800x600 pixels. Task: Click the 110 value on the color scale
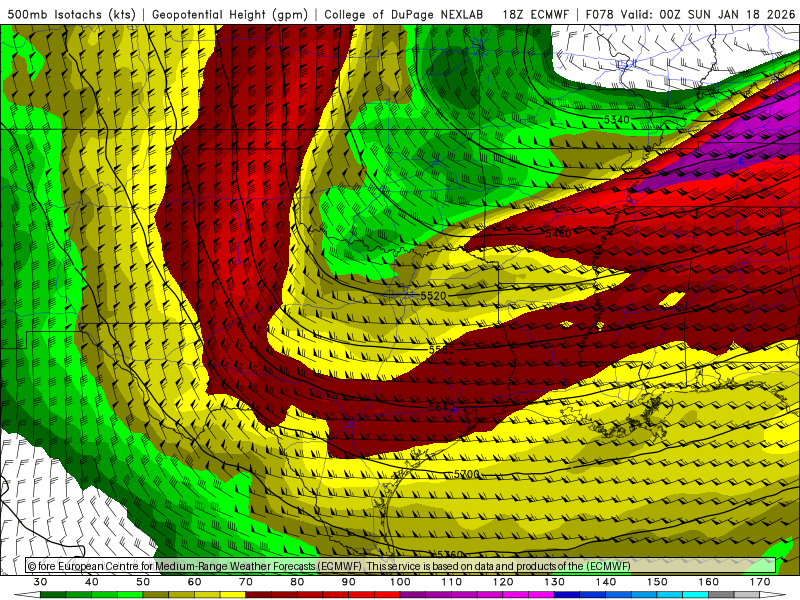click(452, 582)
